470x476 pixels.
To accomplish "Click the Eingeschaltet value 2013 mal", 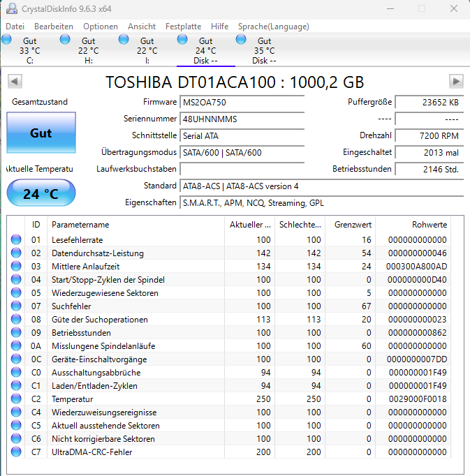I will (429, 152).
